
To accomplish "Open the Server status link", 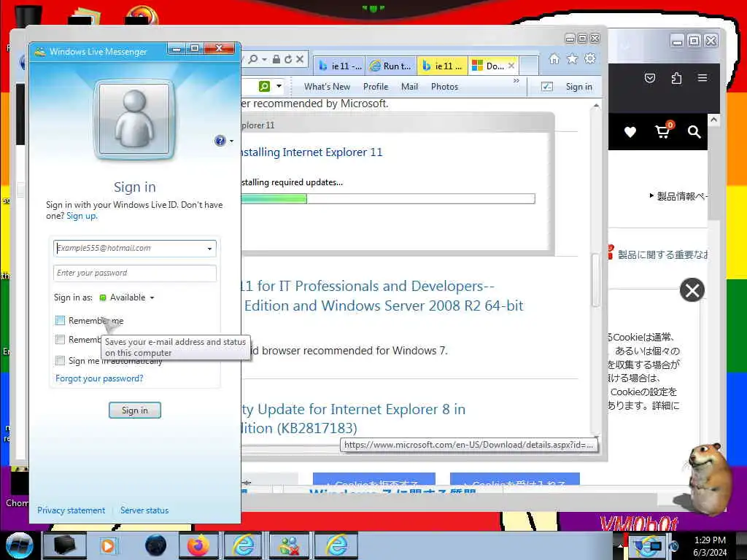I will click(144, 510).
